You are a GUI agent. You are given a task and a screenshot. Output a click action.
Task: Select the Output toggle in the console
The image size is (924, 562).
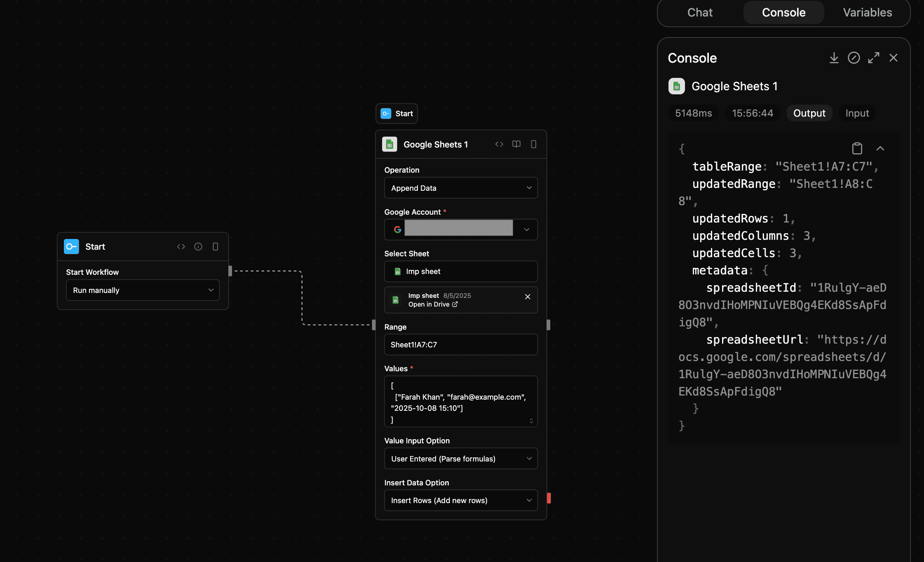pos(809,113)
